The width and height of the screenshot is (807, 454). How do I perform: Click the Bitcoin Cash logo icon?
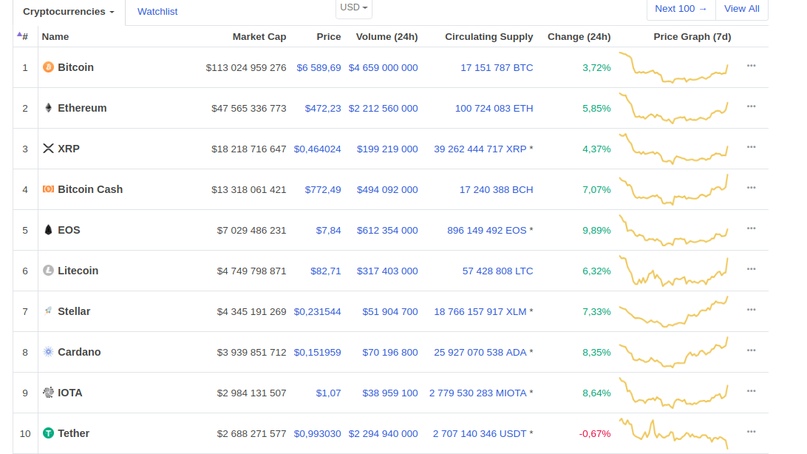point(48,189)
